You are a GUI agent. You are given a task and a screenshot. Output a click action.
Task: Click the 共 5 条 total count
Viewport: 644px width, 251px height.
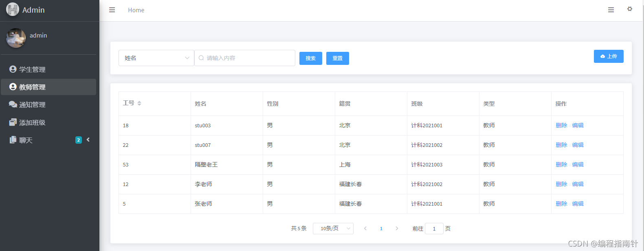[299, 229]
